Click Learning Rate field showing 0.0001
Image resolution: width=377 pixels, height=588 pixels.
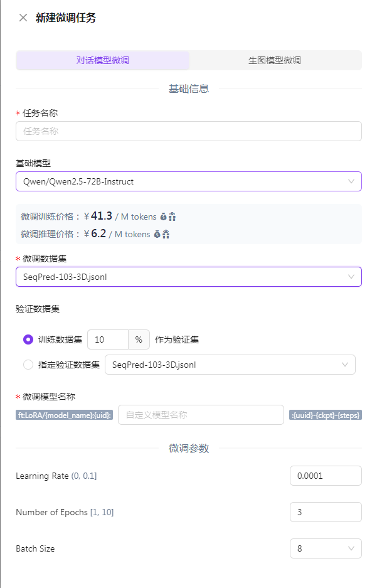326,476
